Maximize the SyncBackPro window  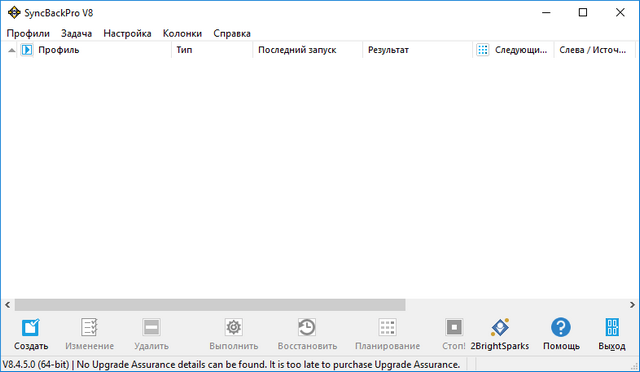pyautogui.click(x=583, y=13)
